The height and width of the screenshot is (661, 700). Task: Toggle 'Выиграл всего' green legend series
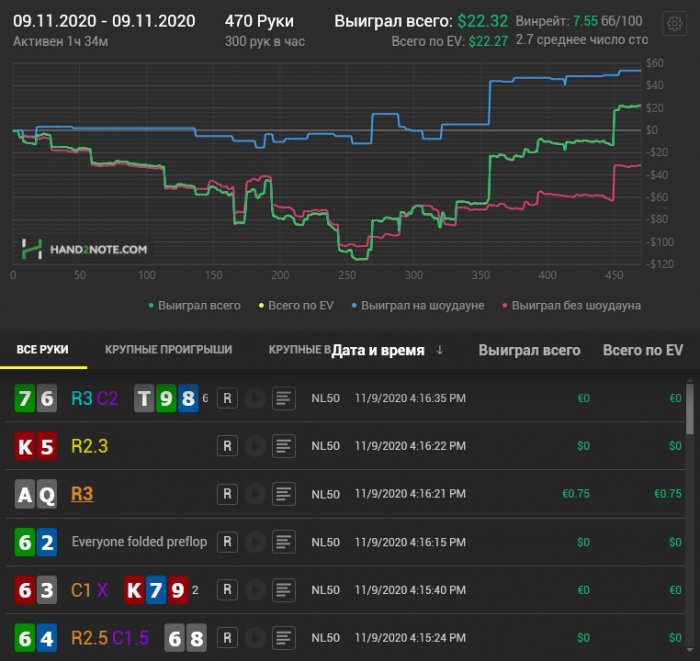click(x=195, y=306)
